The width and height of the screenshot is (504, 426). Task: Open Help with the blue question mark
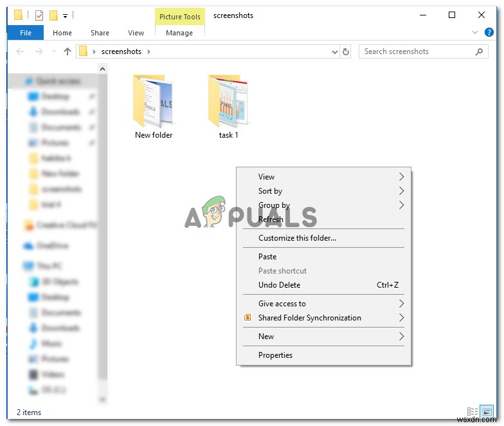(489, 32)
